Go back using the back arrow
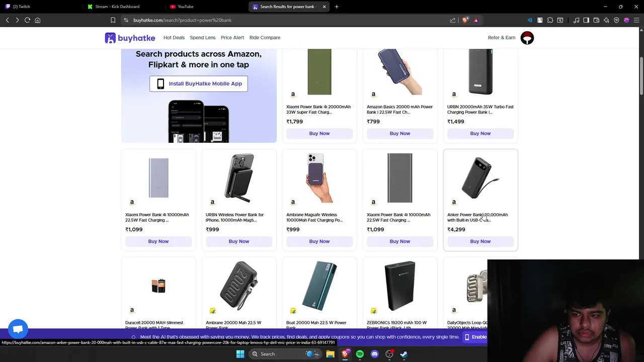644x362 pixels. 7,20
